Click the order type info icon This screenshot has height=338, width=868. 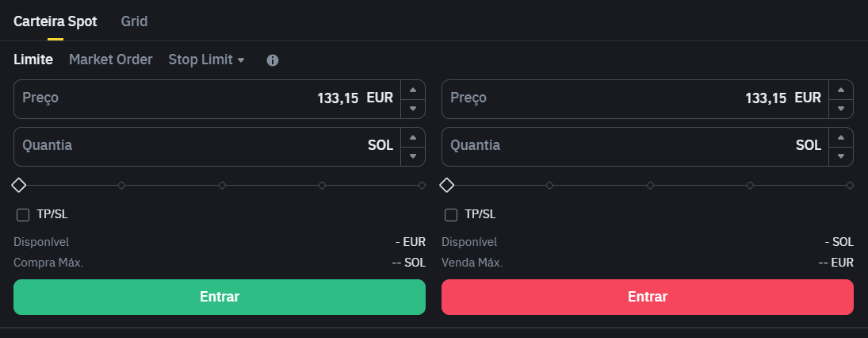coord(273,60)
